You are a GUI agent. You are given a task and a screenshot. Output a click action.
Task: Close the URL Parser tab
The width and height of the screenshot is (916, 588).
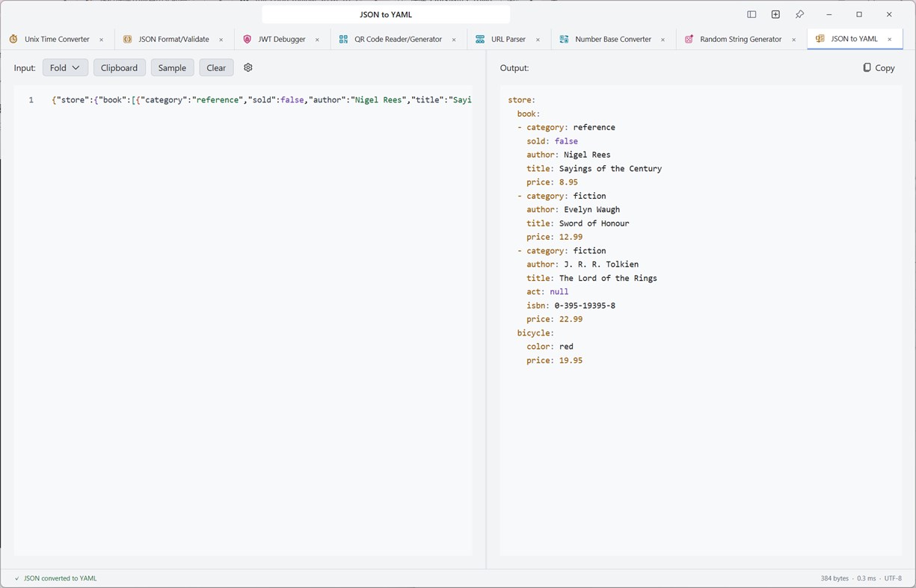click(538, 40)
